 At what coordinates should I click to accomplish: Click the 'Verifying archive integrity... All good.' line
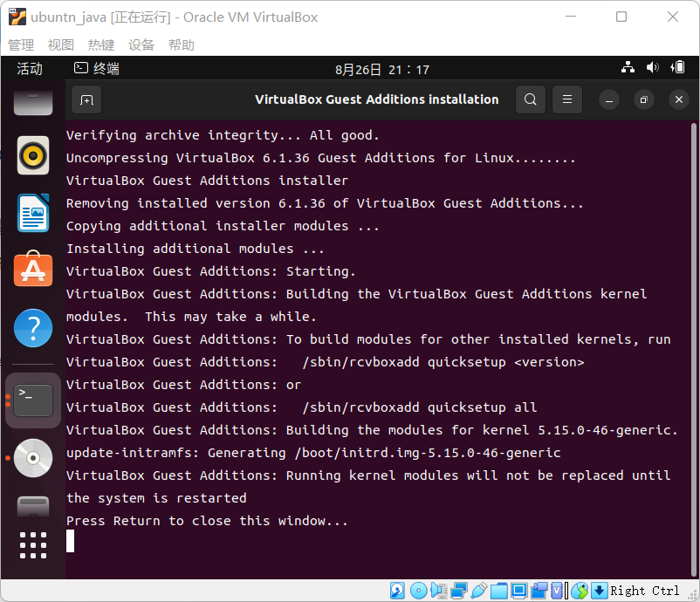[223, 135]
